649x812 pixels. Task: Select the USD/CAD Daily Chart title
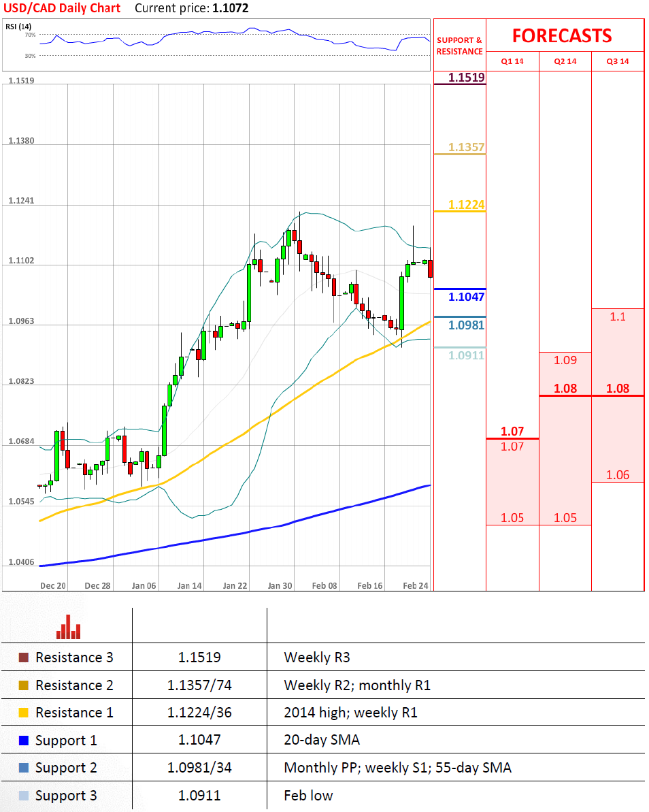61,8
